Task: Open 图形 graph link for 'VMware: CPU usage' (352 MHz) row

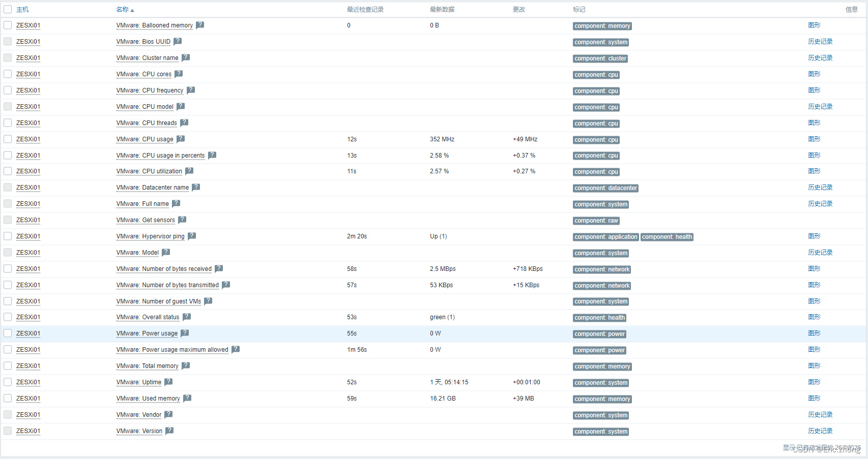Action: 814,139
